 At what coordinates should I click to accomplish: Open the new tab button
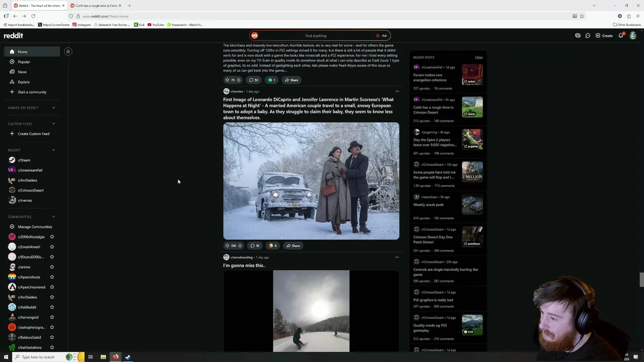click(129, 6)
